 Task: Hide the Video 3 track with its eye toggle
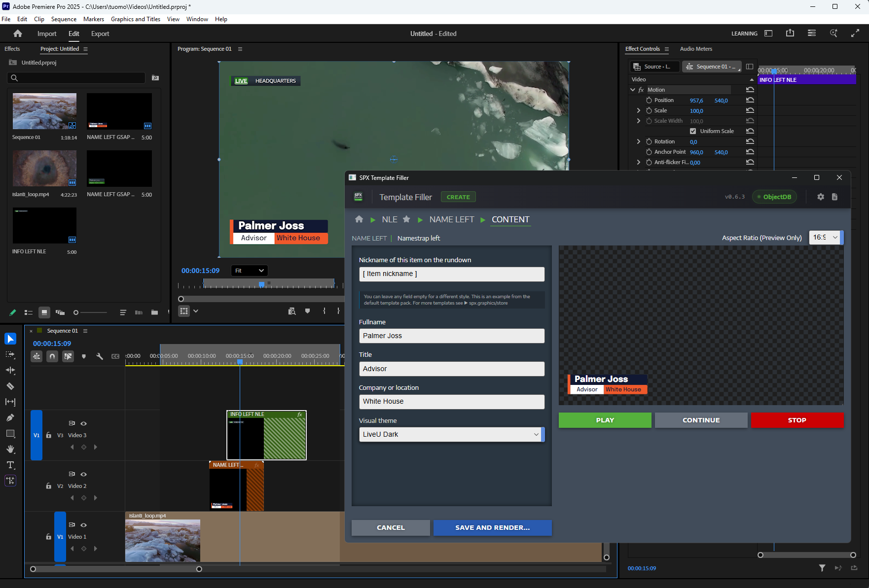(84, 423)
